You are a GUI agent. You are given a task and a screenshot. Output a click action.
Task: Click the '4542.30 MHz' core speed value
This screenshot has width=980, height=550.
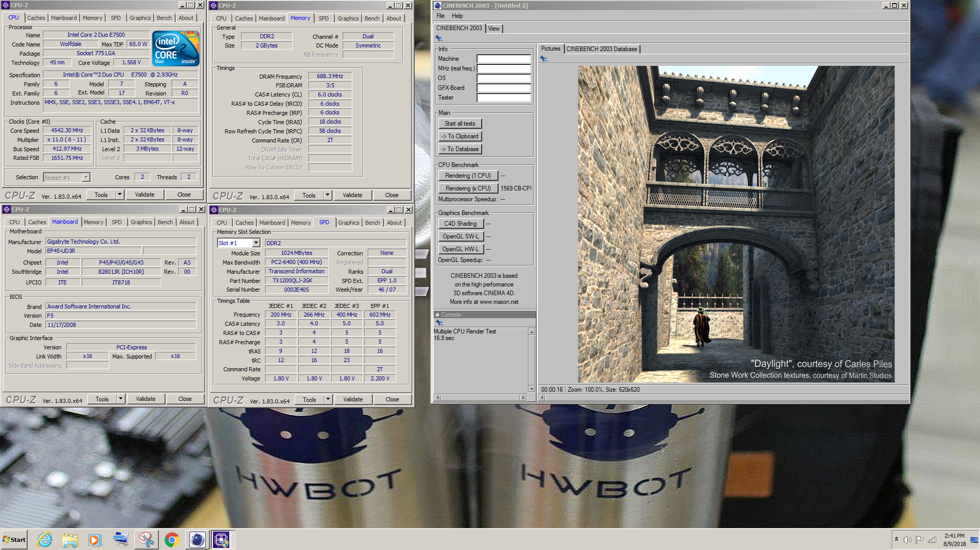pos(67,130)
